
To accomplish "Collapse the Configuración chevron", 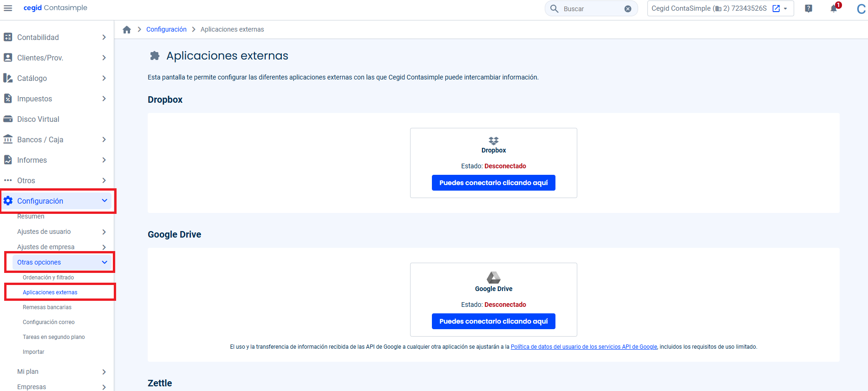I will (104, 200).
